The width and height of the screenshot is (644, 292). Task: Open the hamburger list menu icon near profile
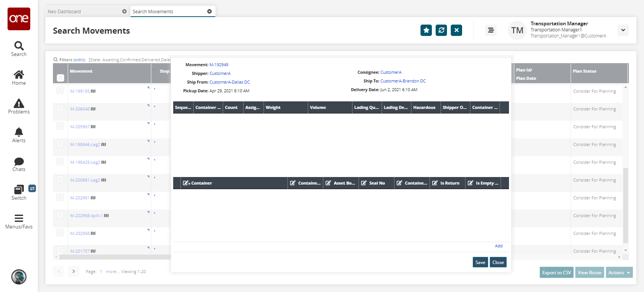[491, 30]
